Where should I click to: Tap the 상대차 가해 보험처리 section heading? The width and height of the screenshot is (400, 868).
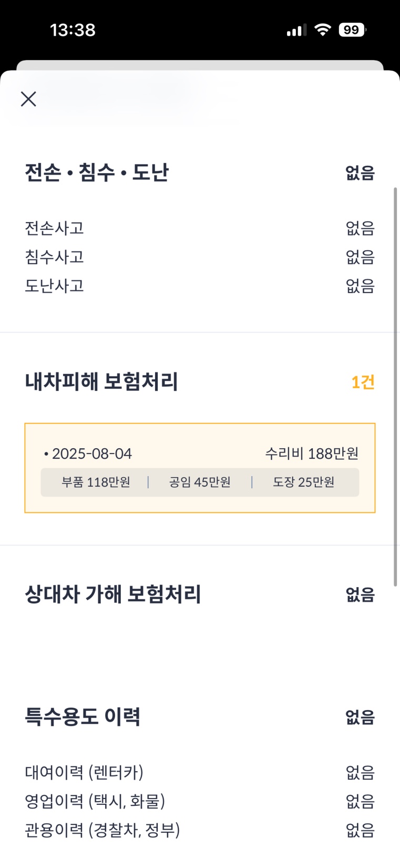click(113, 594)
